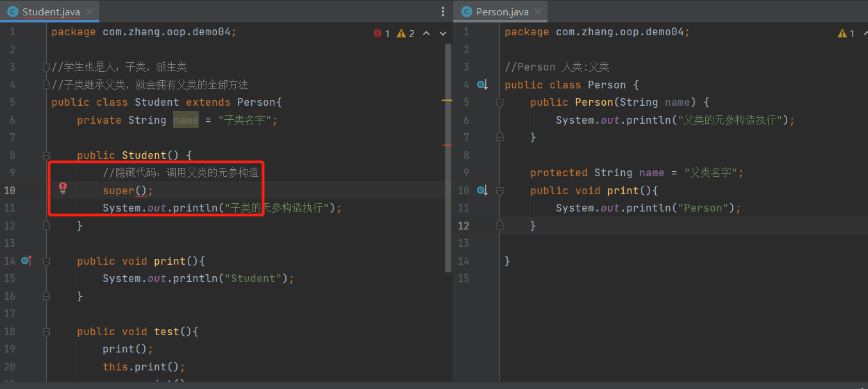868x389 pixels.
Task: Click the warning indicator in Person.java
Action: coord(846,33)
